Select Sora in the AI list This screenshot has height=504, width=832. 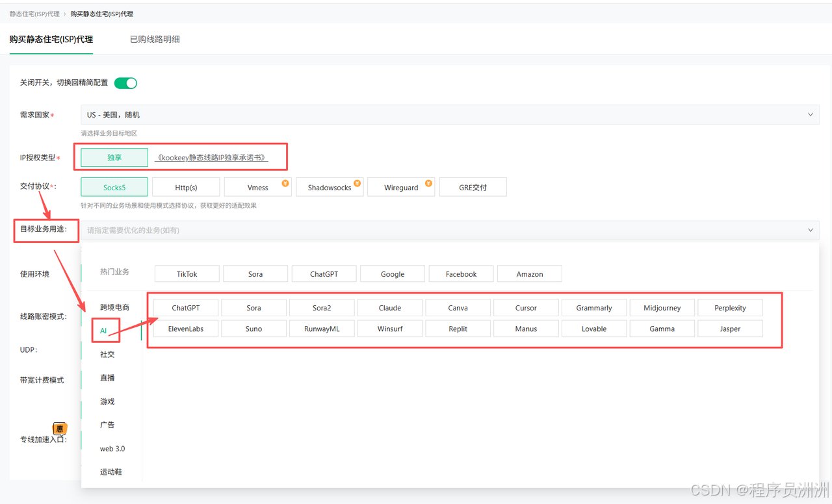tap(254, 307)
